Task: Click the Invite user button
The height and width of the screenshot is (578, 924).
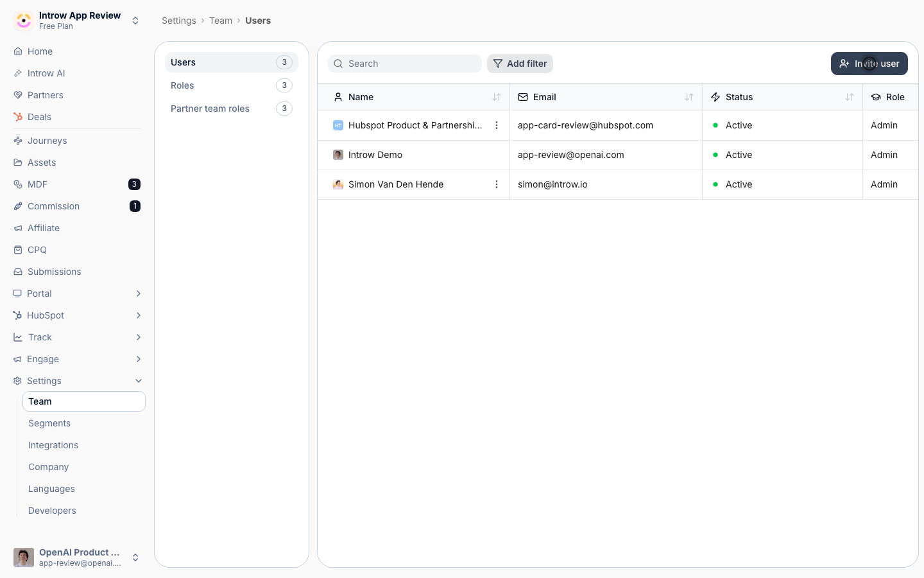Action: coord(869,64)
